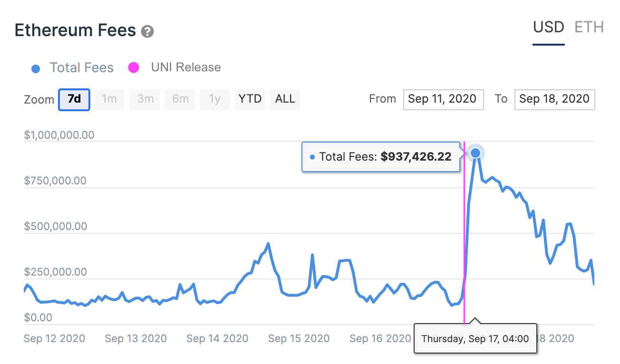Click the help question mark icon
620x364 pixels.
click(x=147, y=31)
